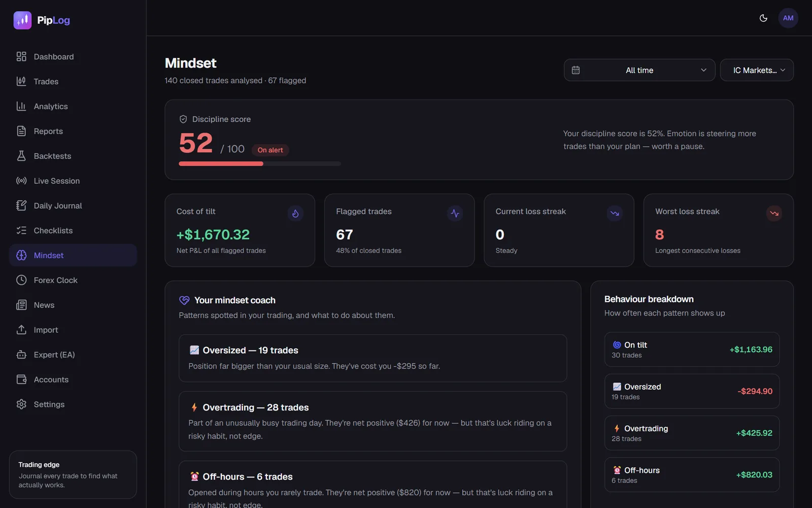Click the calendar icon in date filter
The image size is (812, 508).
[576, 70]
